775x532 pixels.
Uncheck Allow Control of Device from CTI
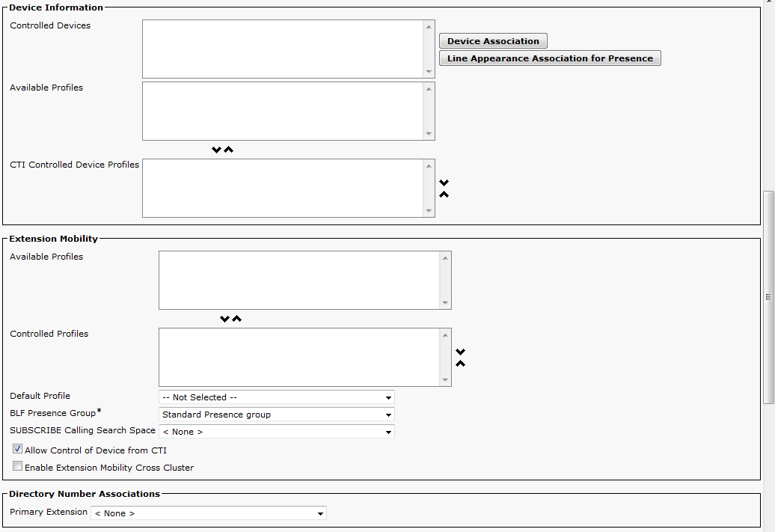point(18,450)
